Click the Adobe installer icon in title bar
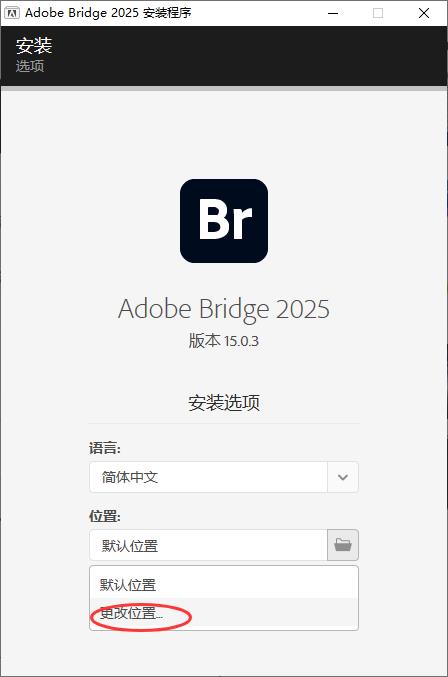 tap(12, 13)
